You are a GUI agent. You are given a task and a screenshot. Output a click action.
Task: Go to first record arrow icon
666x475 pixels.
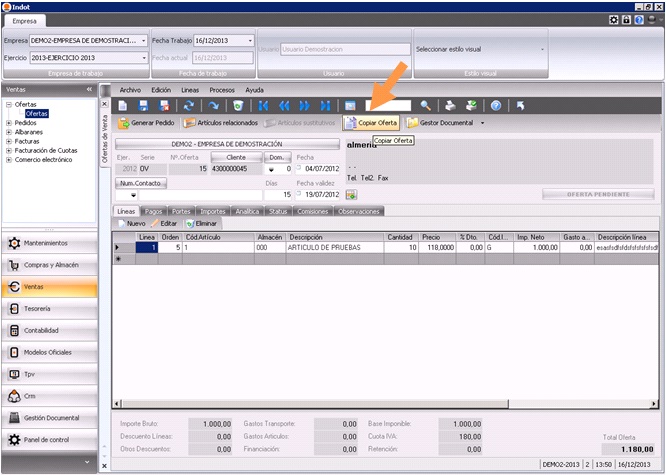263,105
